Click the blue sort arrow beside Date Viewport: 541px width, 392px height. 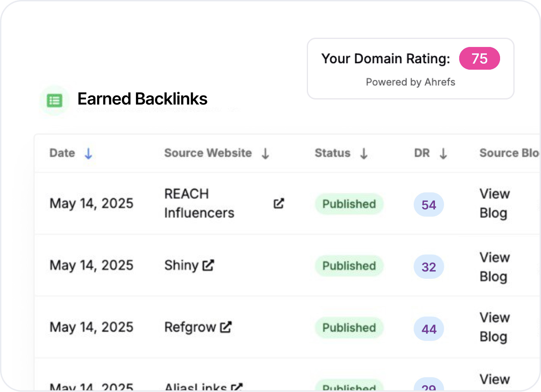[x=88, y=153]
